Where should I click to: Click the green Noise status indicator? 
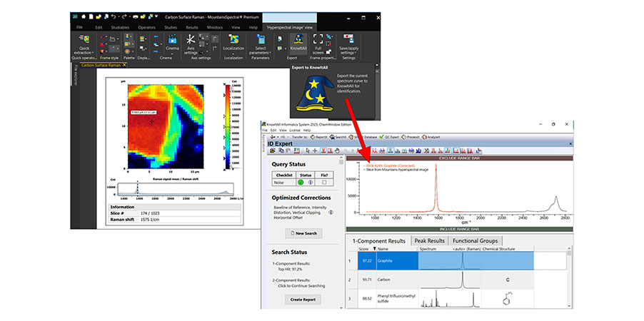(301, 183)
